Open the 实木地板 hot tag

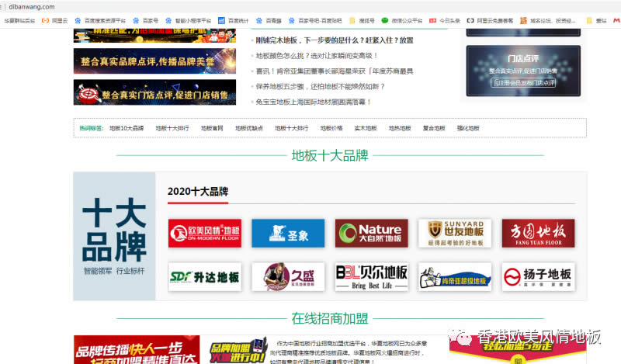366,128
